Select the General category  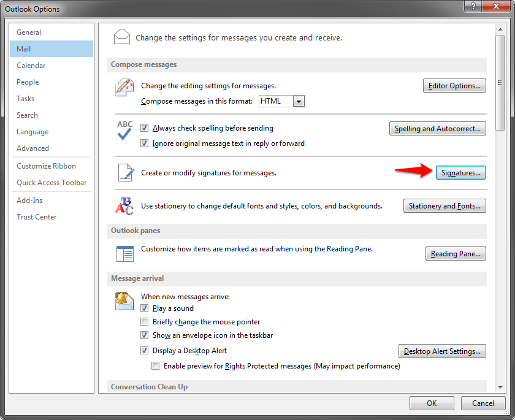point(51,32)
